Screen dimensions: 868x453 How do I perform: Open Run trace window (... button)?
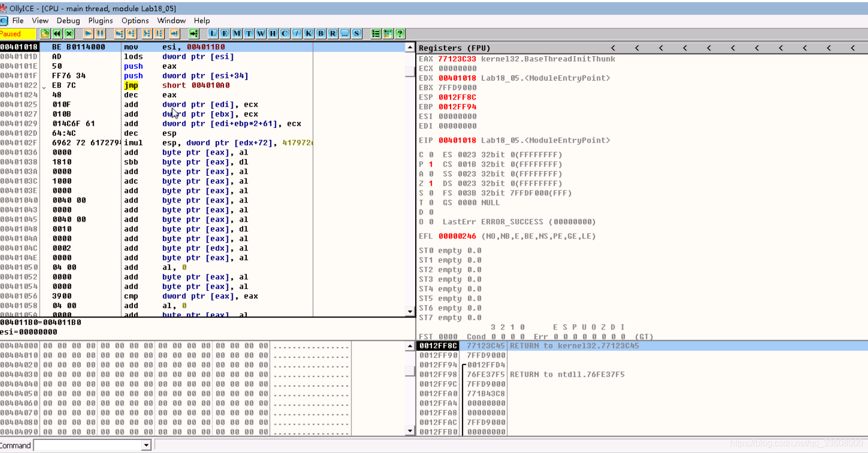[345, 34]
